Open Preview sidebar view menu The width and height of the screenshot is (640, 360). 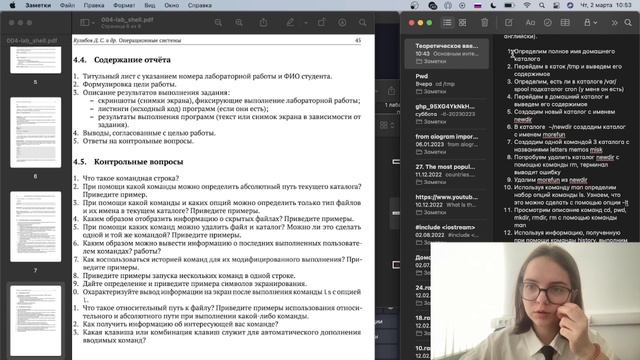click(87, 23)
